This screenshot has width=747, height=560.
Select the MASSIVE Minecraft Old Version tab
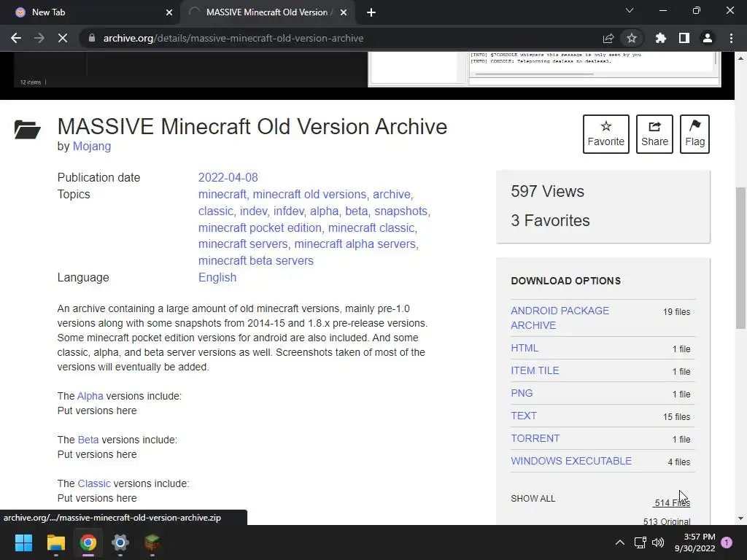tap(267, 12)
